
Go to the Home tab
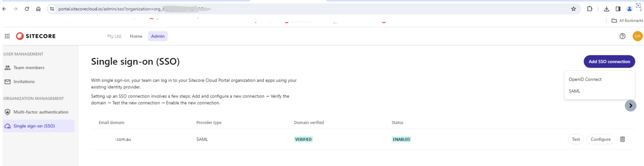136,36
